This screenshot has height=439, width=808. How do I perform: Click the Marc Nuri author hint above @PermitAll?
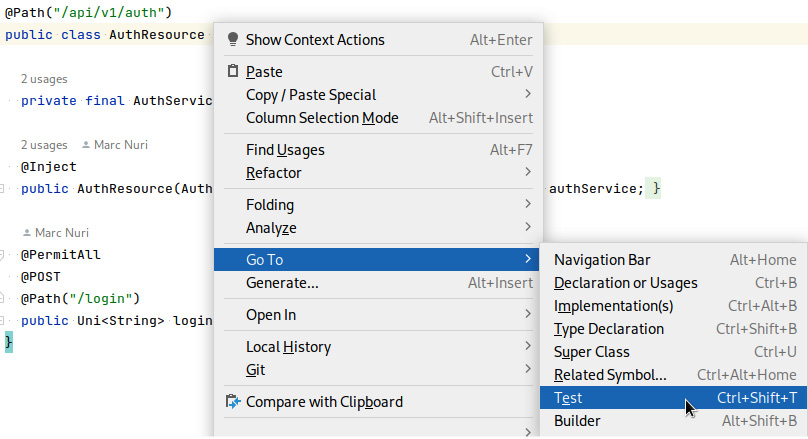point(62,233)
